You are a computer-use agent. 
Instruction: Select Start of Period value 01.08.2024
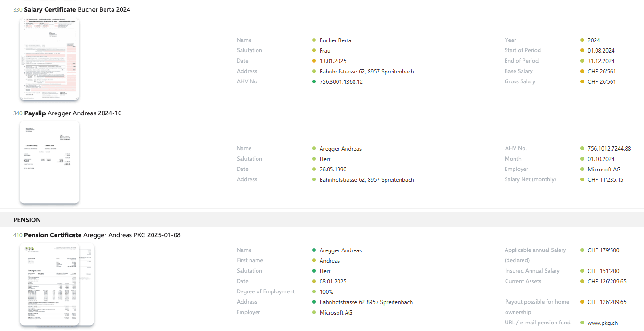point(601,50)
